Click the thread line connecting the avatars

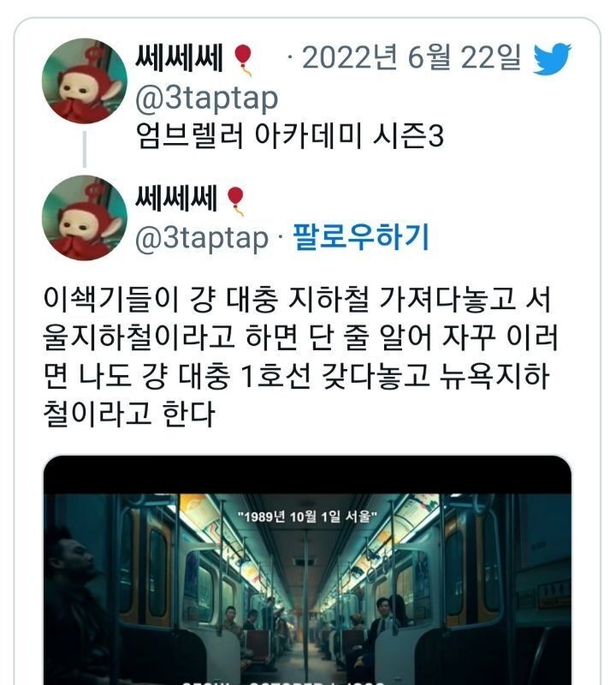[84, 149]
